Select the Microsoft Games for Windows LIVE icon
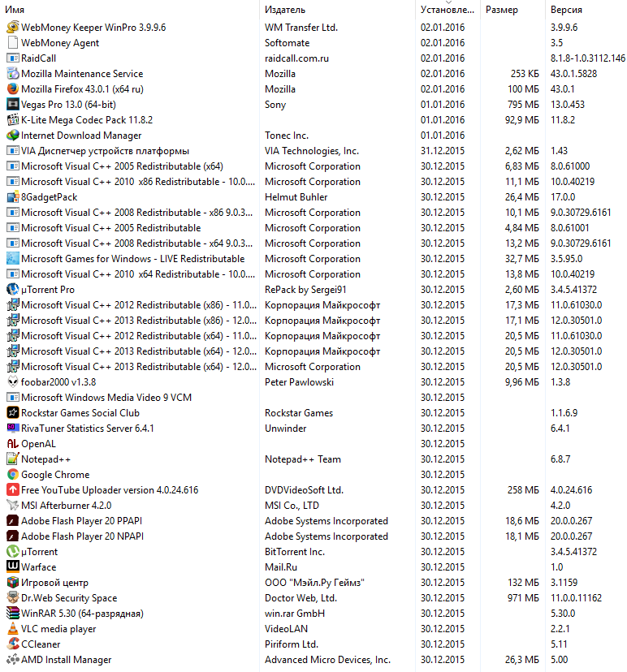 13,258
